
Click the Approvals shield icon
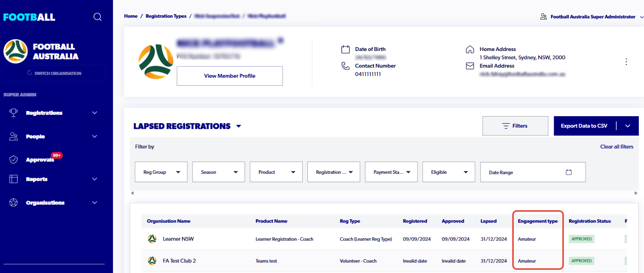13,160
